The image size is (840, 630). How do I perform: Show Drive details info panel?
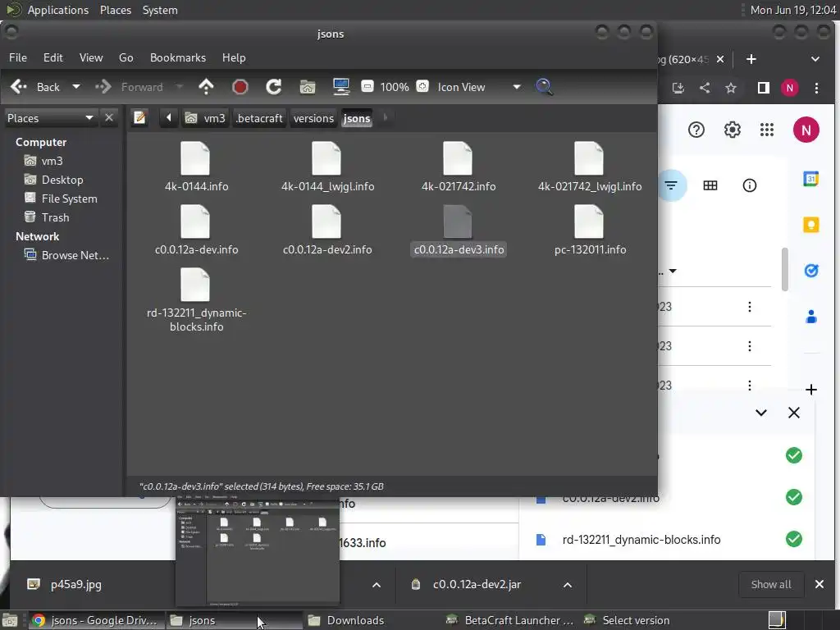[750, 185]
